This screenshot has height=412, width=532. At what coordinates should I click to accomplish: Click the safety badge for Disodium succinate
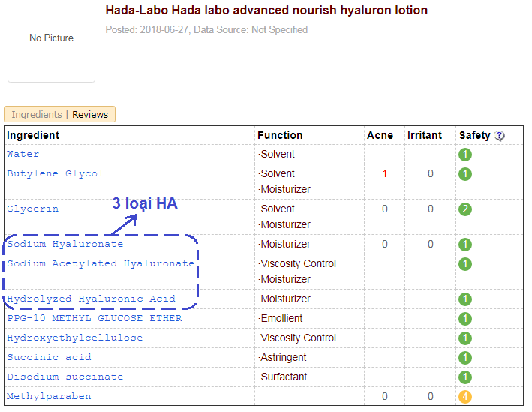point(465,377)
